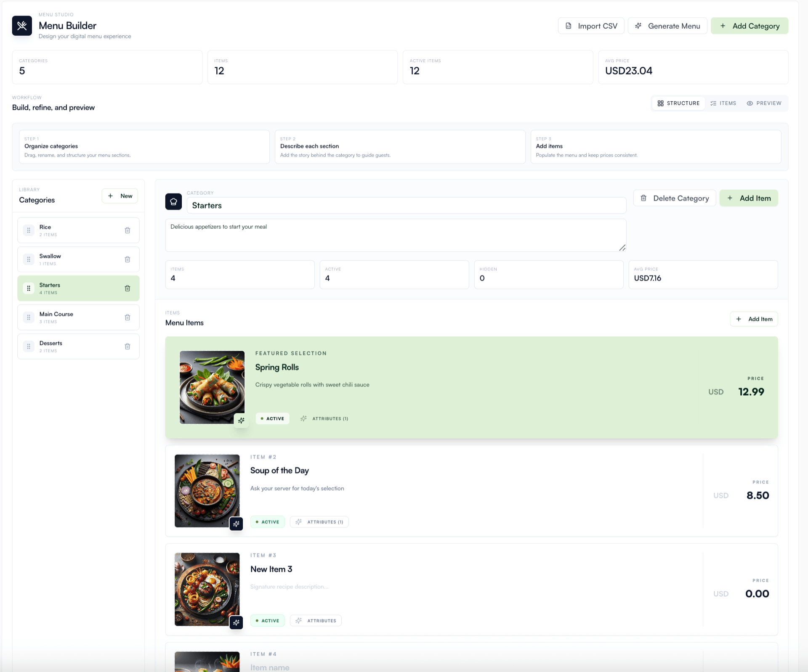
Task: Click Add Category in the top right
Action: 750,26
